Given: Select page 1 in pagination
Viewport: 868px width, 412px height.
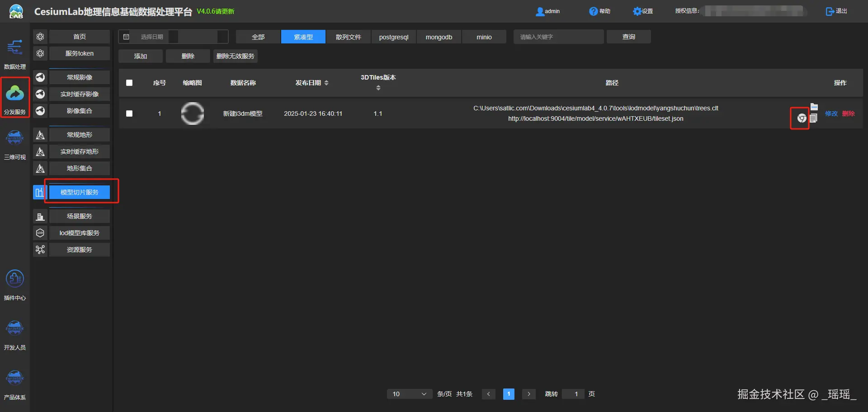Looking at the screenshot, I should (x=509, y=394).
